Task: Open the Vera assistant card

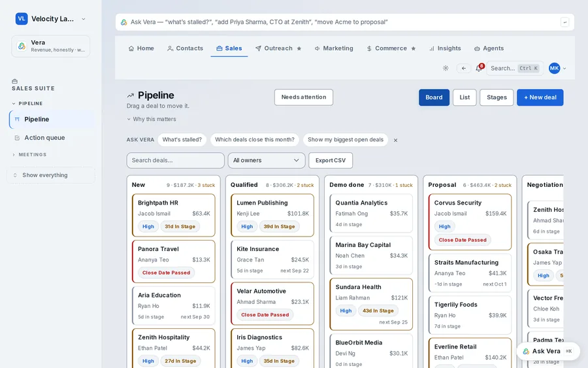Action: point(50,46)
